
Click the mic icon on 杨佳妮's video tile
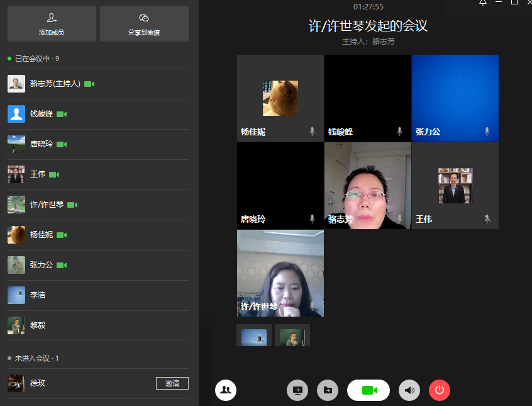tap(312, 132)
